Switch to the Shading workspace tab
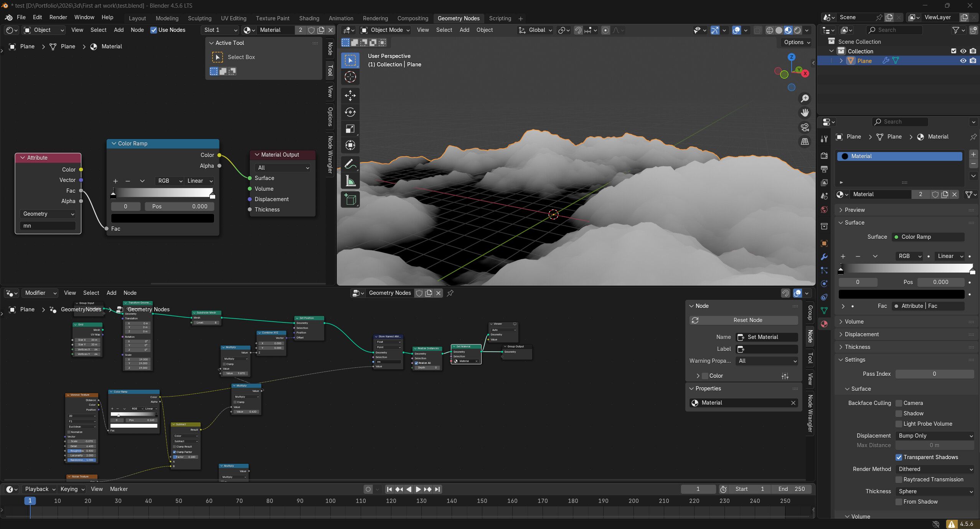Image resolution: width=980 pixels, height=529 pixels. (309, 18)
